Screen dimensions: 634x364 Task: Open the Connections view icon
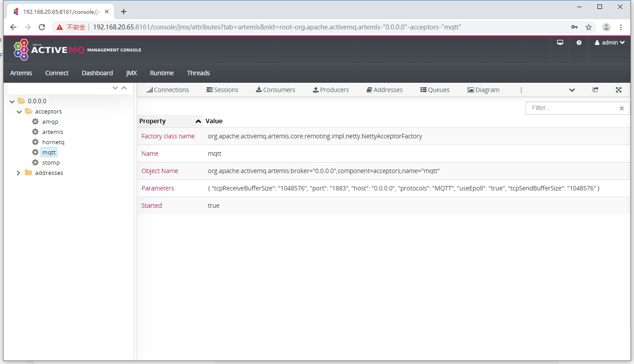150,89
